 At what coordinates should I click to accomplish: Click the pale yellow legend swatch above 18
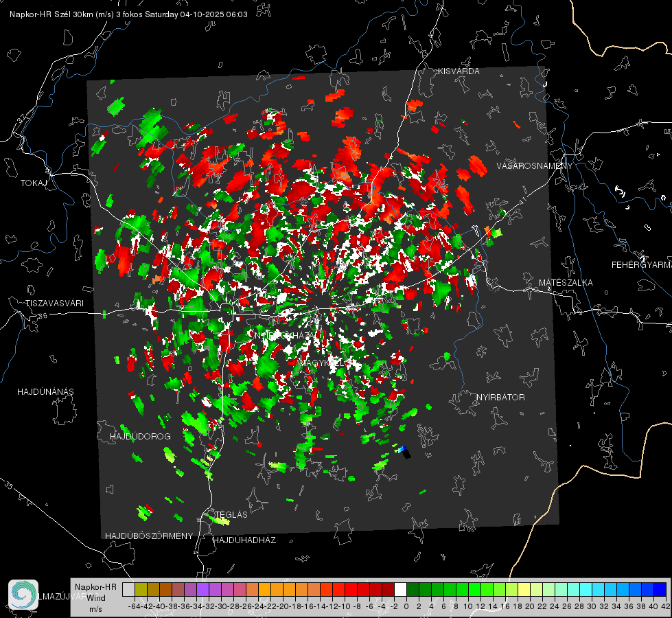pos(524,589)
